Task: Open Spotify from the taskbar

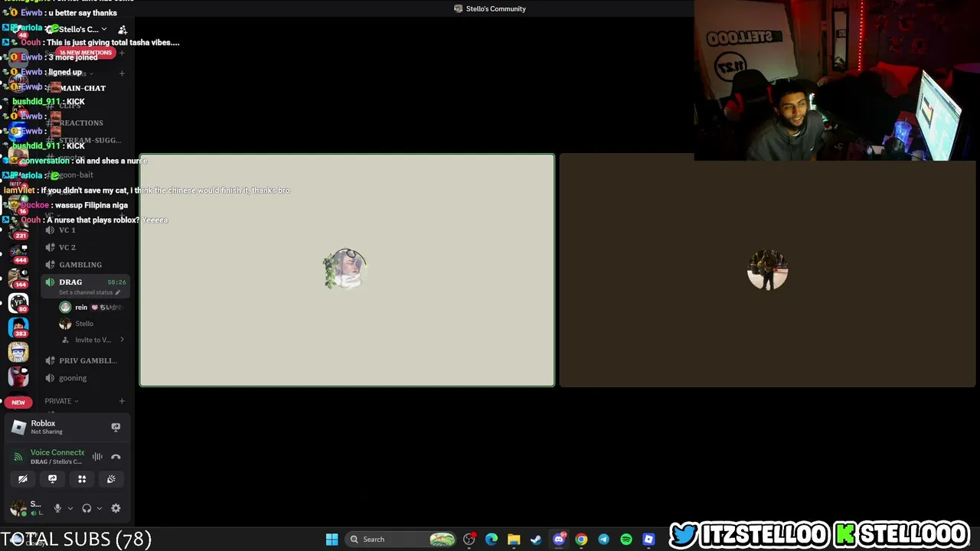Action: point(626,540)
